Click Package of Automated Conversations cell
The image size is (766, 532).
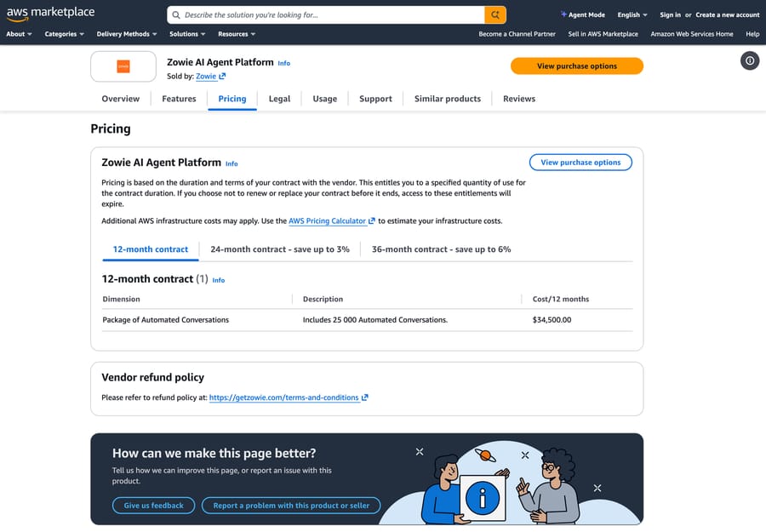pos(166,320)
